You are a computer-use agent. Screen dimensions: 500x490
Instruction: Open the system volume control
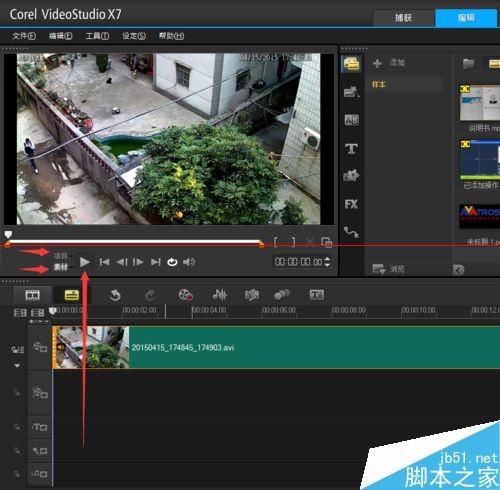click(x=189, y=262)
